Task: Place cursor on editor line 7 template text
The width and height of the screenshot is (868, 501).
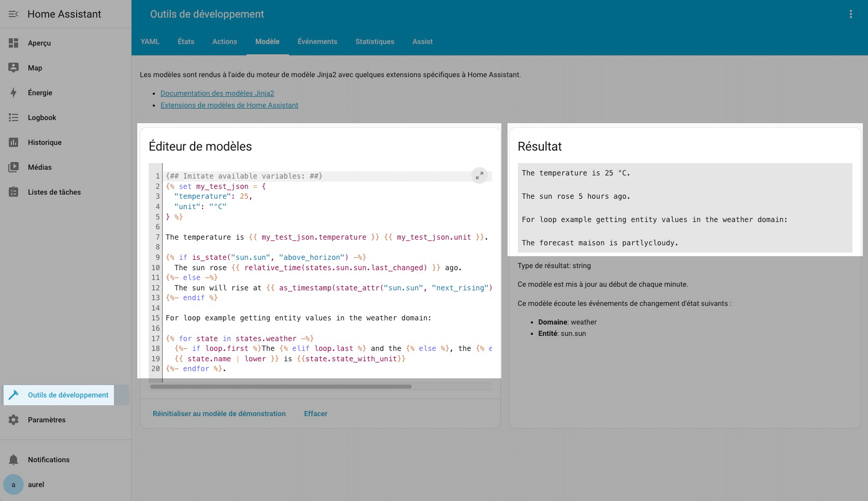Action: coord(327,237)
